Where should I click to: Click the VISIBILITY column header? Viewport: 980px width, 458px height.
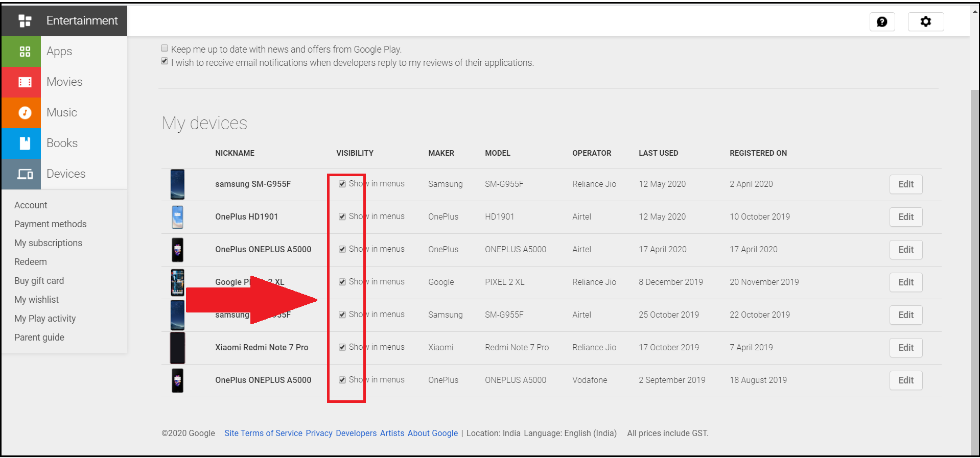[355, 153]
